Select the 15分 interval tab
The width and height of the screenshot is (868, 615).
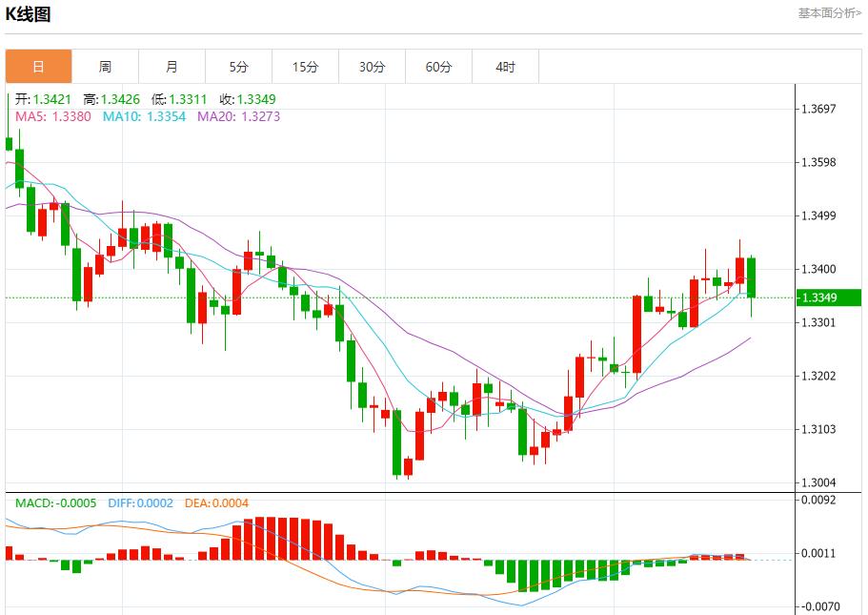coord(305,67)
